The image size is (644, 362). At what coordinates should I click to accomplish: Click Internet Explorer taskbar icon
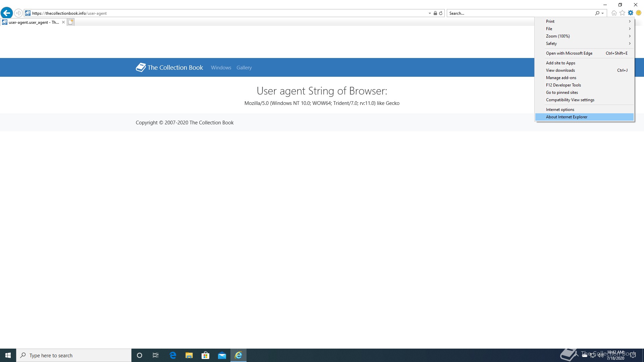point(238,355)
